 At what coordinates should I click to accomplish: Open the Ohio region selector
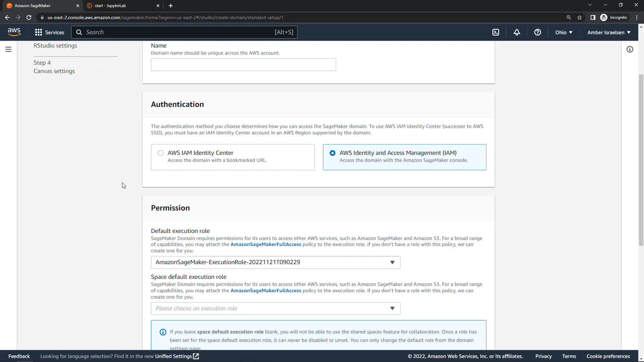pos(563,32)
